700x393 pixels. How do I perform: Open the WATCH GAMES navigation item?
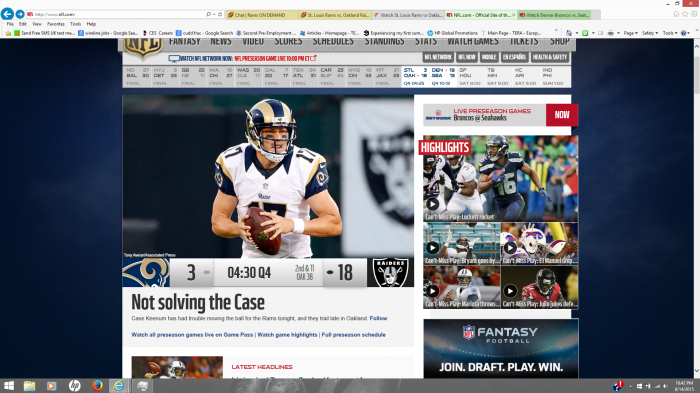pos(473,42)
